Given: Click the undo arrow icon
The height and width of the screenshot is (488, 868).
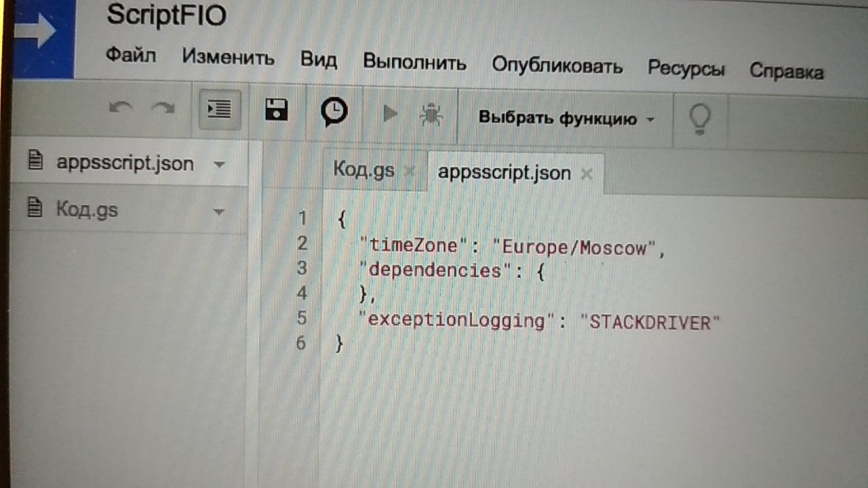Looking at the screenshot, I should pos(121,108).
